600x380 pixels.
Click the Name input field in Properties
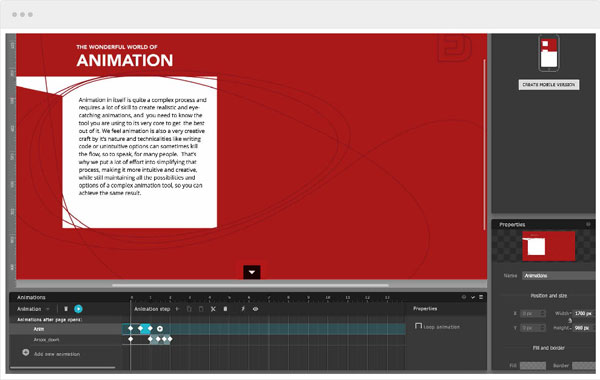(x=560, y=276)
